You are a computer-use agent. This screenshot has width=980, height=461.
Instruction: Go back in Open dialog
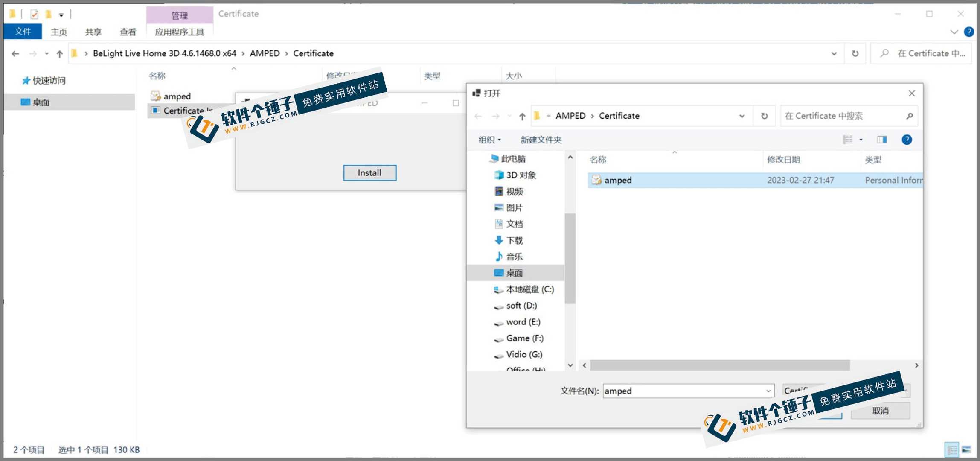[x=478, y=116]
